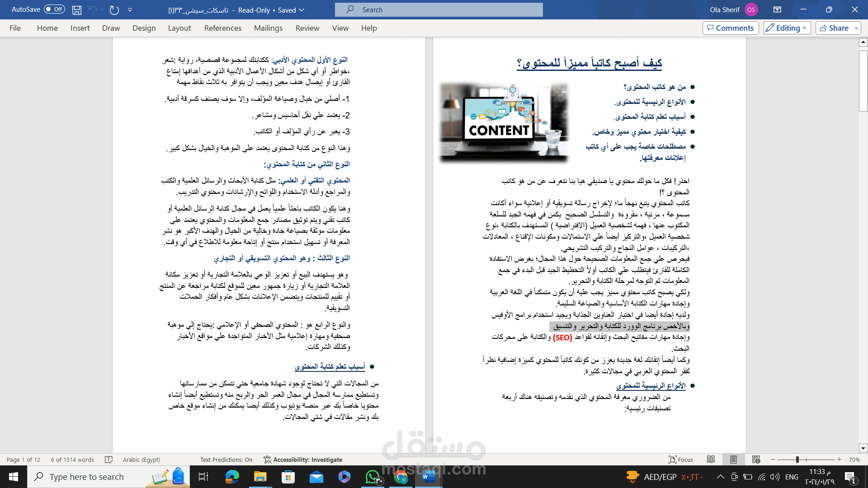The height and width of the screenshot is (488, 868).
Task: Click the Undo arrow icon
Action: click(93, 9)
